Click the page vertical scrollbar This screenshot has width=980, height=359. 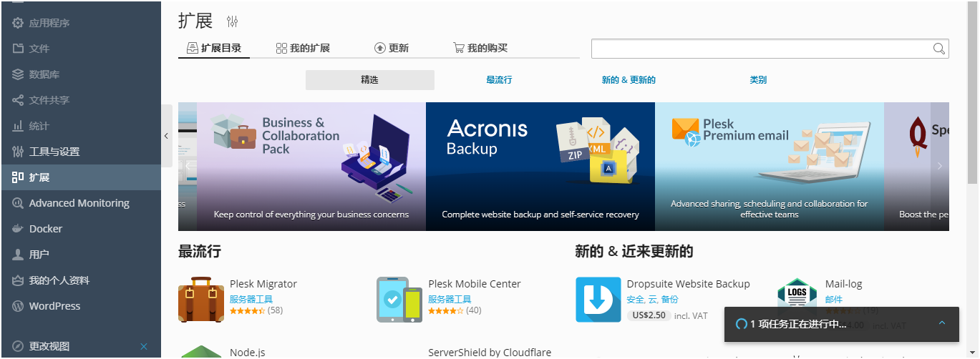tap(973, 93)
